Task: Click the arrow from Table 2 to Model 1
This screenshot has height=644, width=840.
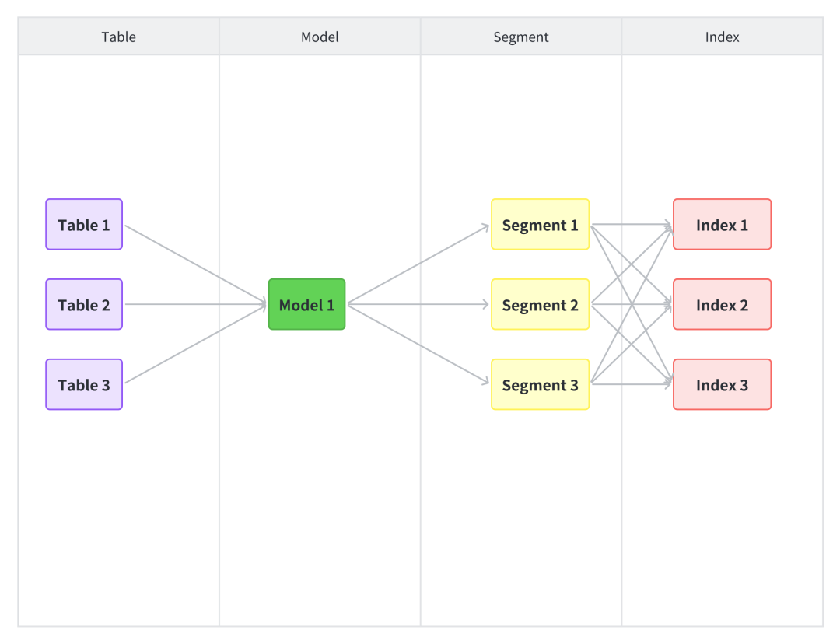Action: tap(194, 305)
